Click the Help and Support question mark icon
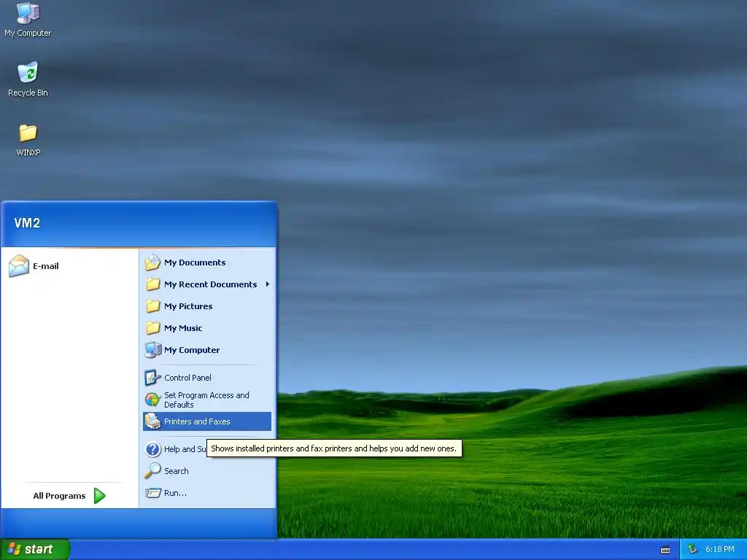 click(153, 449)
